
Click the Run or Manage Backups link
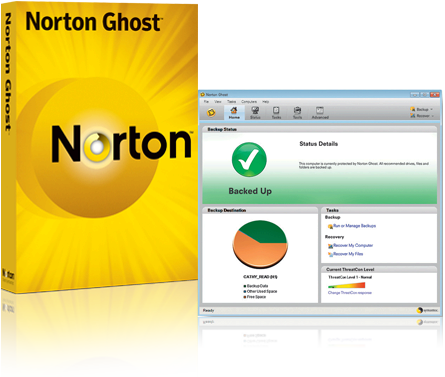355,226
